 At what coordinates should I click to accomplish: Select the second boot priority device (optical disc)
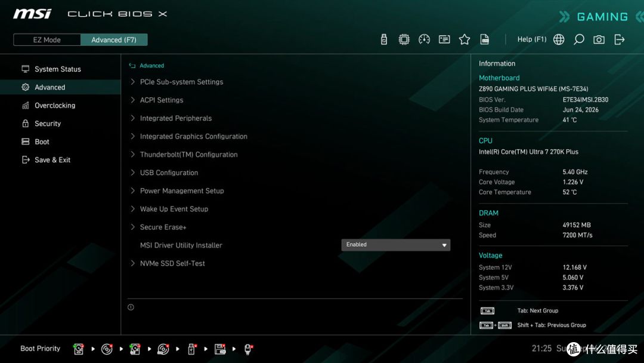click(x=107, y=349)
